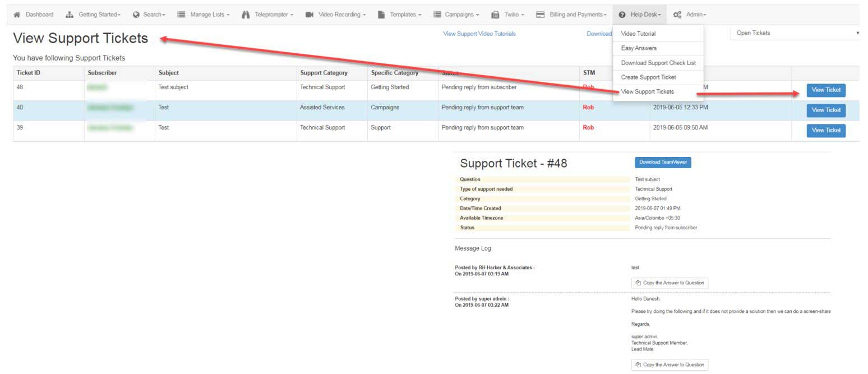The image size is (868, 374).
Task: Click the Video Recording camera icon
Action: click(x=309, y=15)
